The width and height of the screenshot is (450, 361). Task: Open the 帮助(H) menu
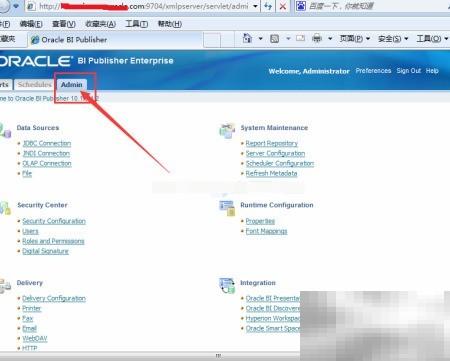170,24
